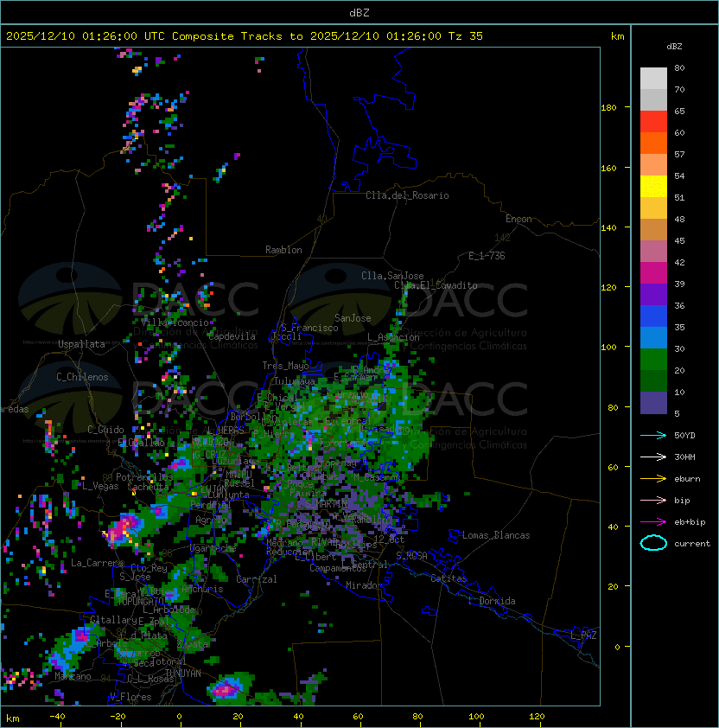Click the 'dBZ' heading above the color scale
719x728 pixels.
pos(674,47)
